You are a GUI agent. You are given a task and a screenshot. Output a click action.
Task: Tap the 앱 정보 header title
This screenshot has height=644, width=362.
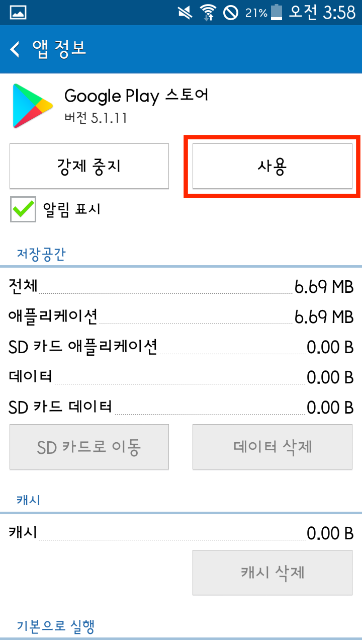tap(59, 49)
